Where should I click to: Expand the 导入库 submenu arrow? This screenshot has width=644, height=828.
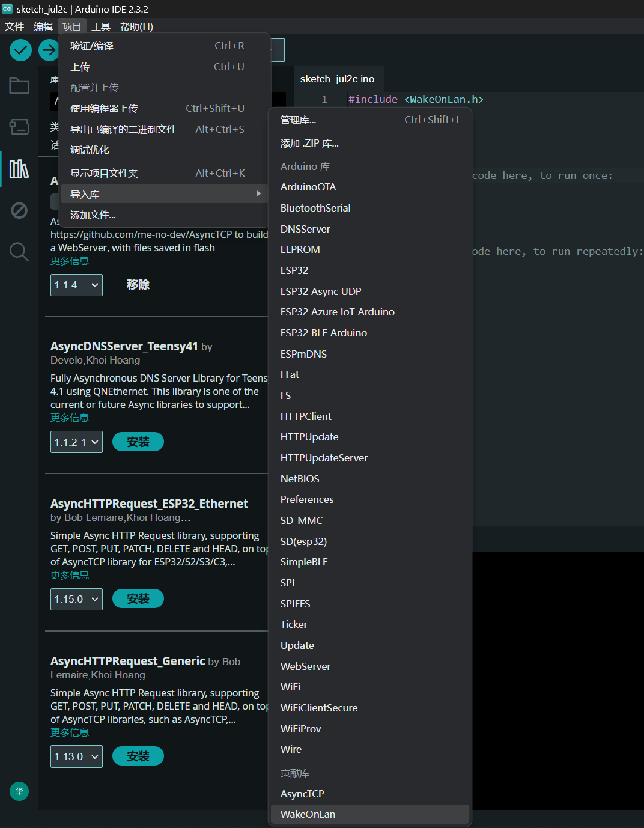258,193
